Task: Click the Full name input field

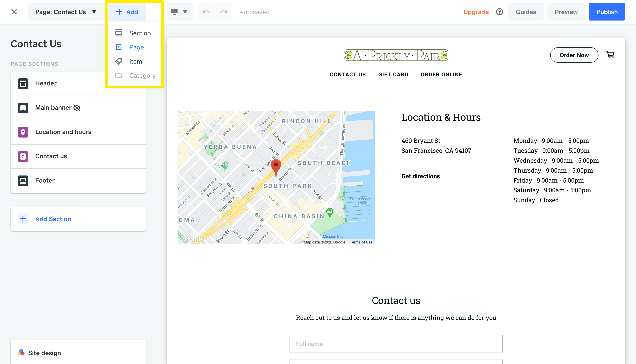Action: (396, 344)
